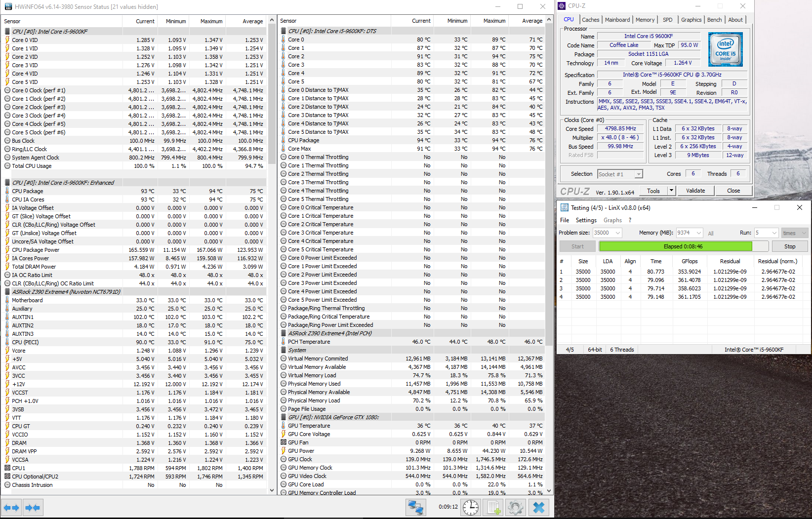The image size is (812, 519).
Task: Click the icon beside Chassis Intrusion
Action: point(7,485)
